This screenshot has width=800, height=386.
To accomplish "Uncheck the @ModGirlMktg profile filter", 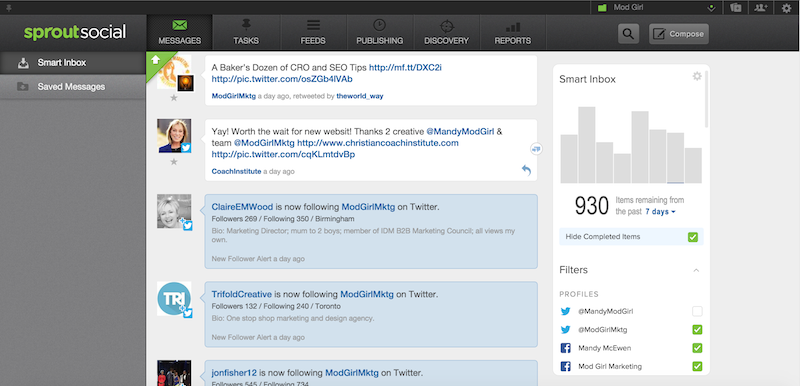I will [x=697, y=329].
